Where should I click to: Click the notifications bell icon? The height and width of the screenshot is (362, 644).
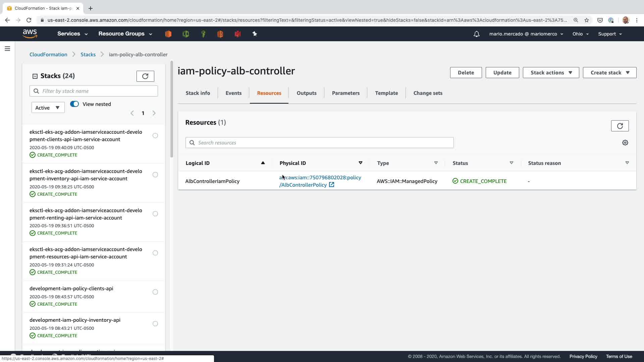[476, 34]
